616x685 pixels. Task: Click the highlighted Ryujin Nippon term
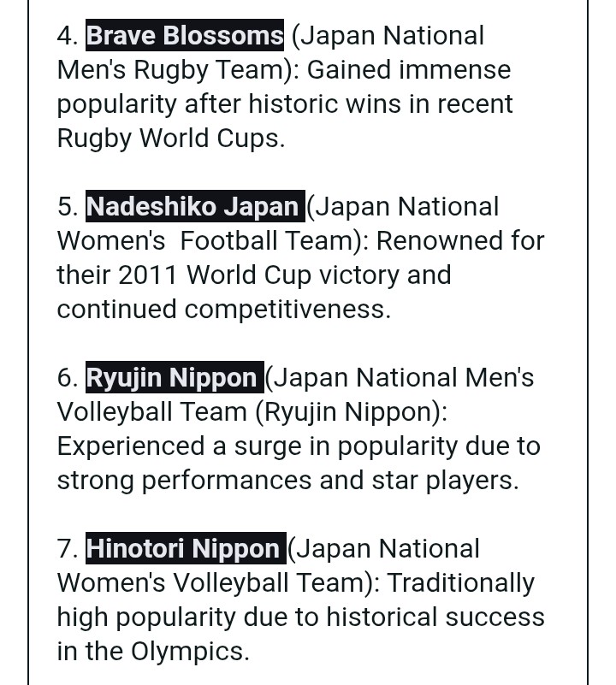pos(175,377)
